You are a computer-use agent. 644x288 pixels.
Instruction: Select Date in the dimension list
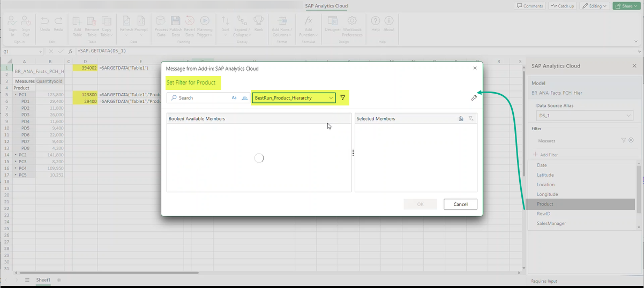(x=581, y=165)
